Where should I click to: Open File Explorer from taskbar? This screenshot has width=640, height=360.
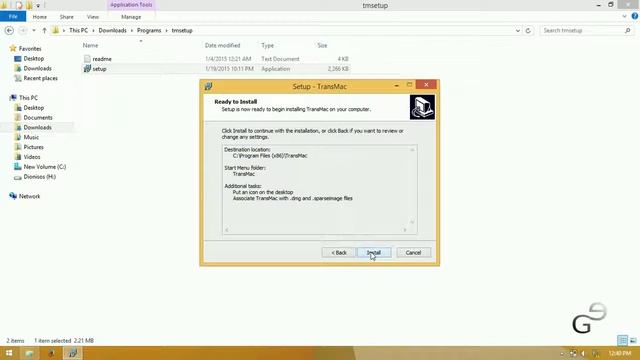point(29,353)
